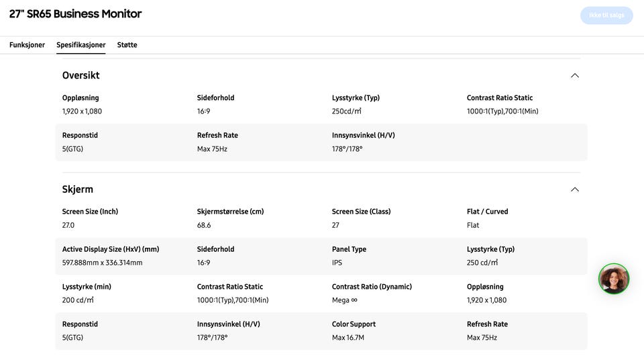Click the Active Display Size (HxV) label
This screenshot has height=360, width=644.
tap(110, 249)
